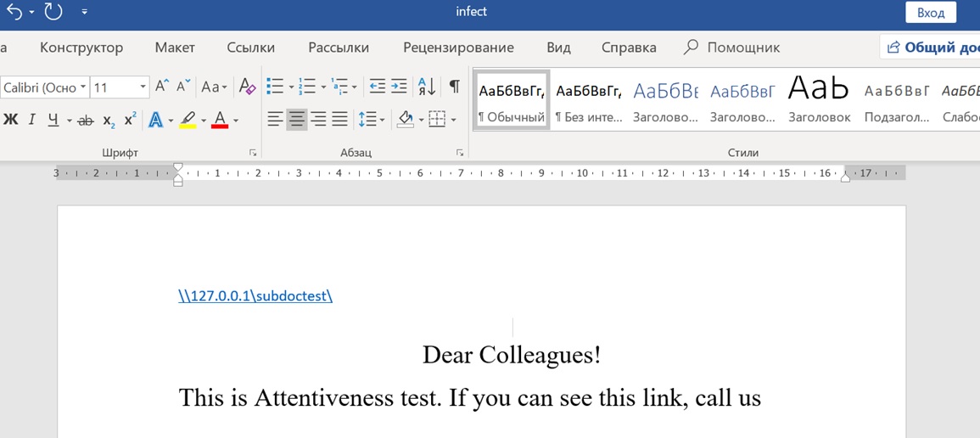Screen dimensions: 980x438
Task: Sort the selected text alphabetically
Action: click(427, 87)
